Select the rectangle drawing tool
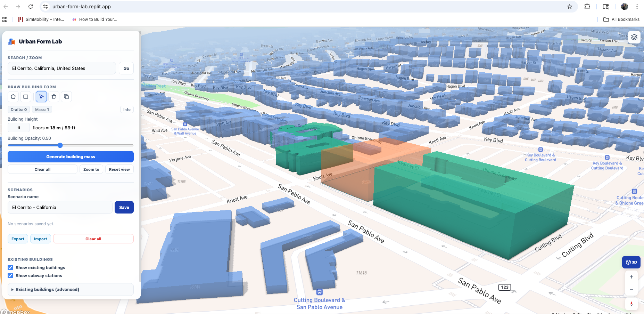644x314 pixels. [x=25, y=97]
